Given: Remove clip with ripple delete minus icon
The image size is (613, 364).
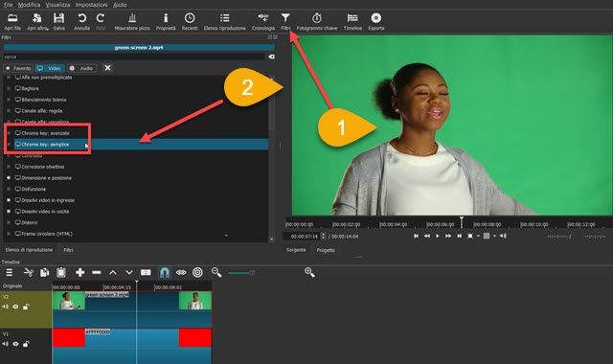Looking at the screenshot, I should [97, 272].
